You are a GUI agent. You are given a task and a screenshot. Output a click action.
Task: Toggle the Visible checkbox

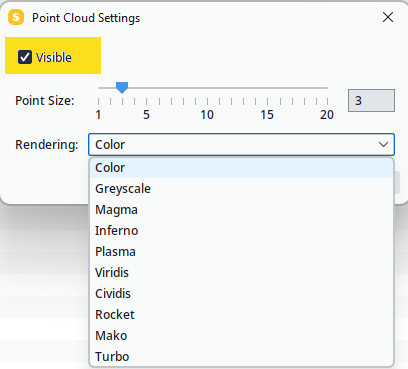click(25, 57)
